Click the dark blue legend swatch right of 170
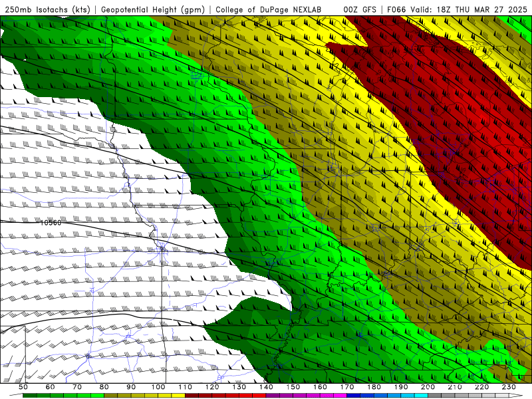This screenshot has width=532, height=399. click(354, 396)
